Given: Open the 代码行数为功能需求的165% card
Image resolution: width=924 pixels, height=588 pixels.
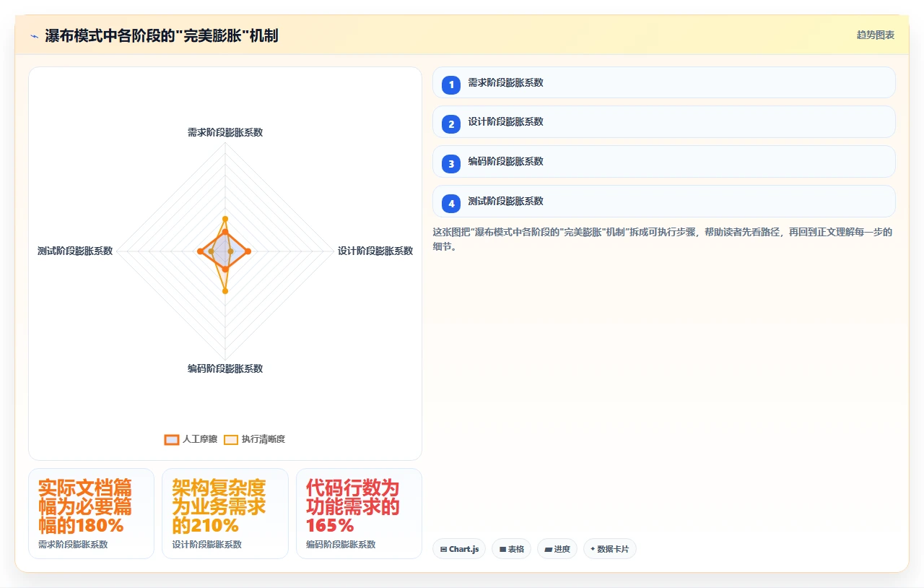Looking at the screenshot, I should [x=359, y=514].
